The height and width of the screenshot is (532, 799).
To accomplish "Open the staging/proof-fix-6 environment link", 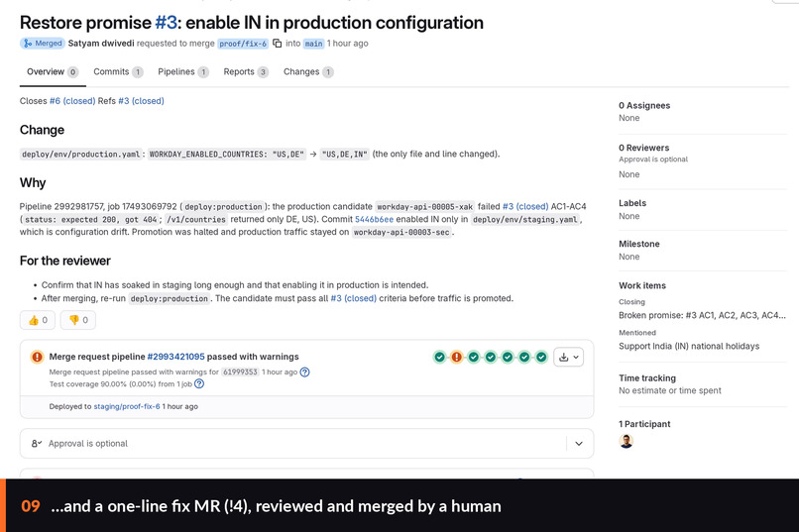I will [126, 406].
